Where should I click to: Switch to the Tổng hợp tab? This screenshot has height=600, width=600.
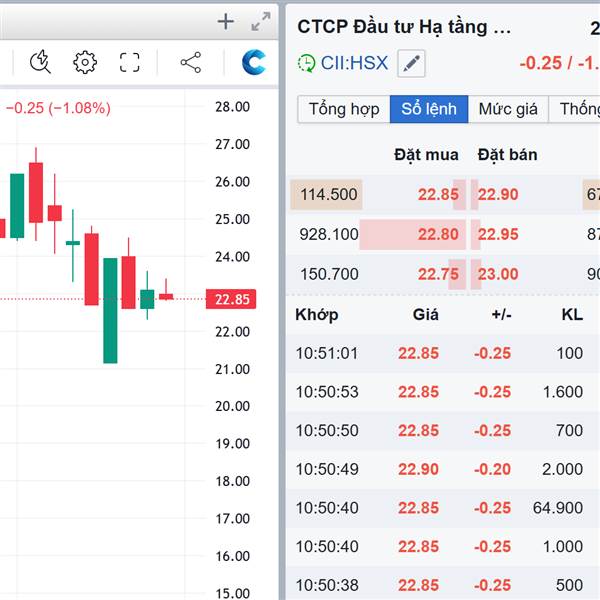[343, 109]
